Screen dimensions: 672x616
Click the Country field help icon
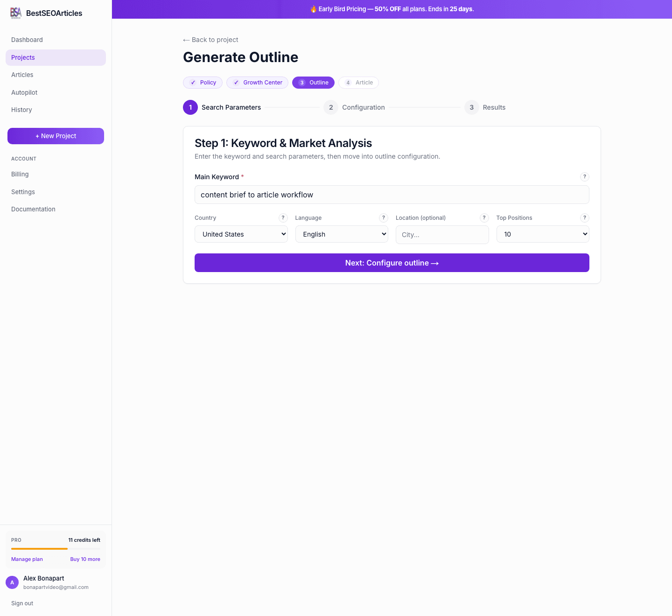pyautogui.click(x=283, y=217)
